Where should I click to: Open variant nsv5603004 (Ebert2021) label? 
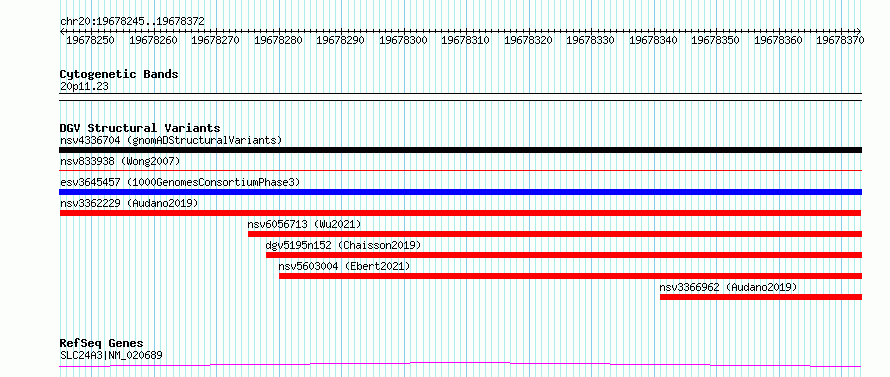(344, 266)
